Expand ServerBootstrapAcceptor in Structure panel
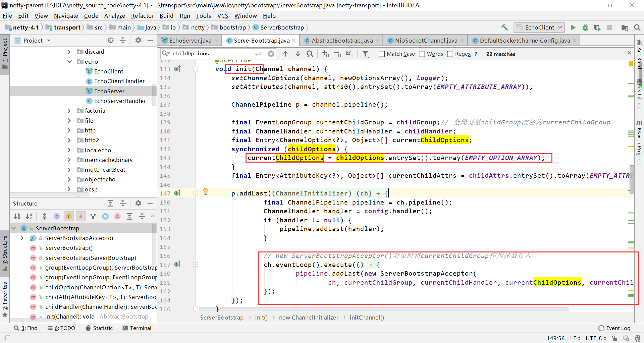Viewport: 644px width, 343px height. [22, 238]
